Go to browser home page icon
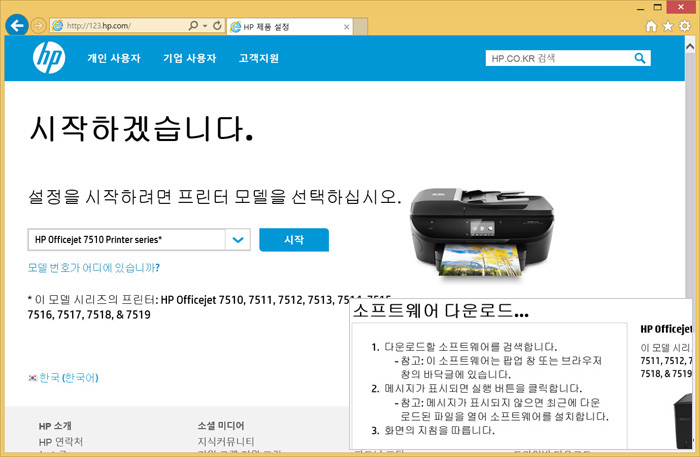700x457 pixels. tap(651, 26)
